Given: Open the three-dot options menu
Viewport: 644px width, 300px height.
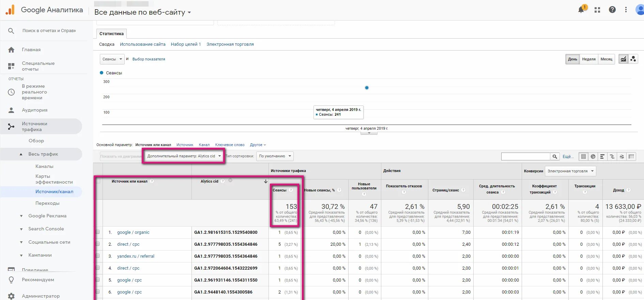Looking at the screenshot, I should [626, 10].
